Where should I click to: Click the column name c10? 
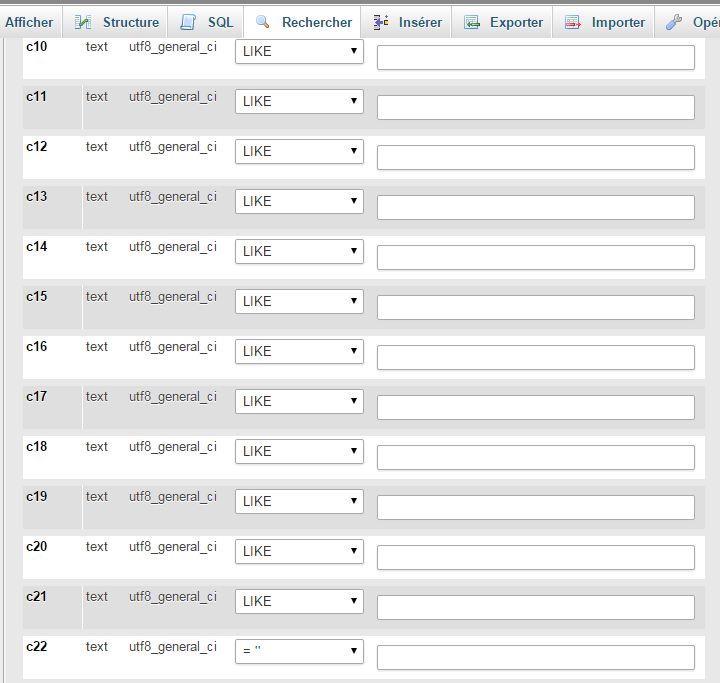coord(37,46)
